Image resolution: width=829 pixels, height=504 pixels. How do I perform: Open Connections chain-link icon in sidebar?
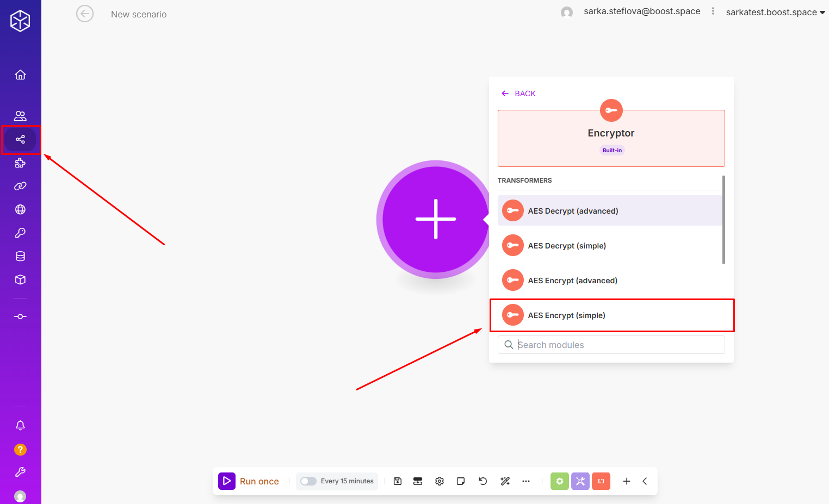(20, 186)
